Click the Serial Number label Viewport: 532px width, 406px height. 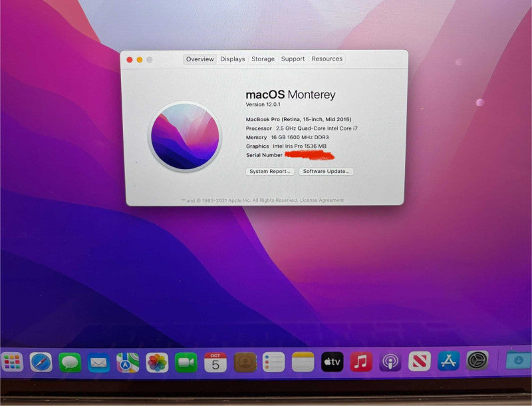coord(264,155)
